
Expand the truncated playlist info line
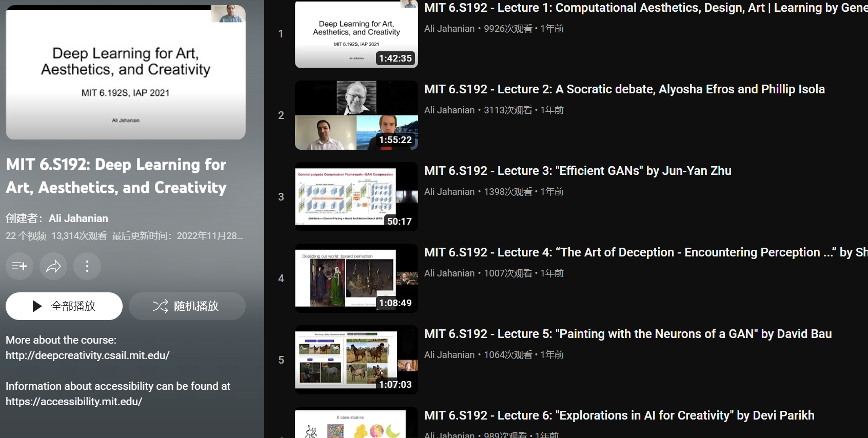(124, 236)
